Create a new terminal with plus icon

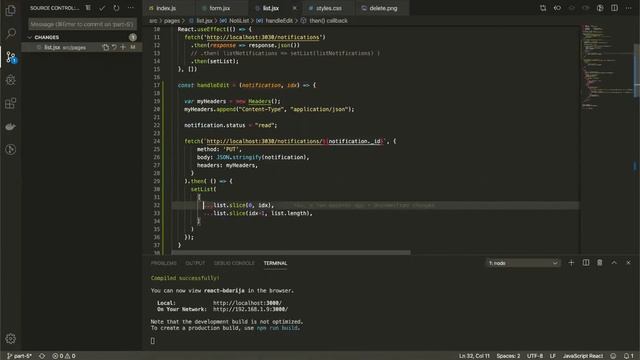(x=571, y=263)
